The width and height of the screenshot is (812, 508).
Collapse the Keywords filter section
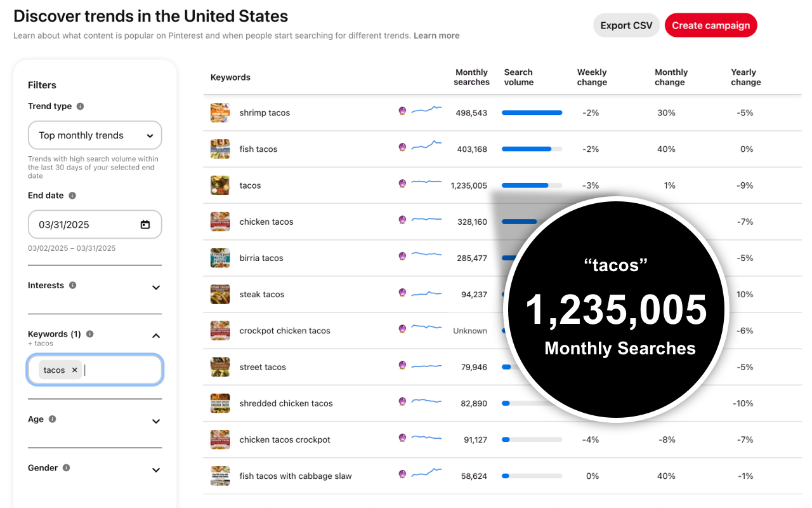[x=155, y=335]
